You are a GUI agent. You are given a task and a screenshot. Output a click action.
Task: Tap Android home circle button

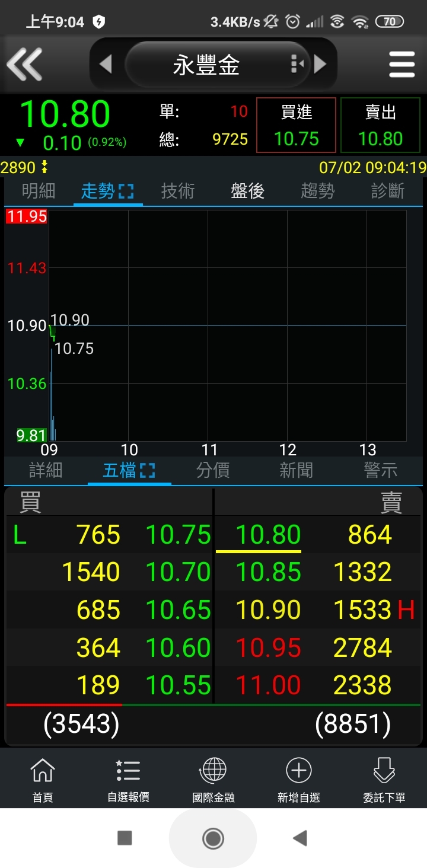(213, 838)
